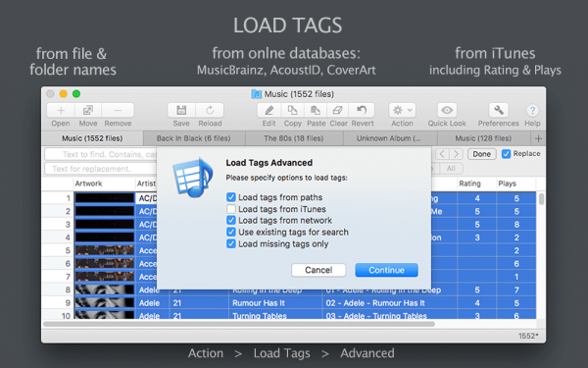This screenshot has width=588, height=368.
Task: Go to previous search match arrow
Action: 442,154
